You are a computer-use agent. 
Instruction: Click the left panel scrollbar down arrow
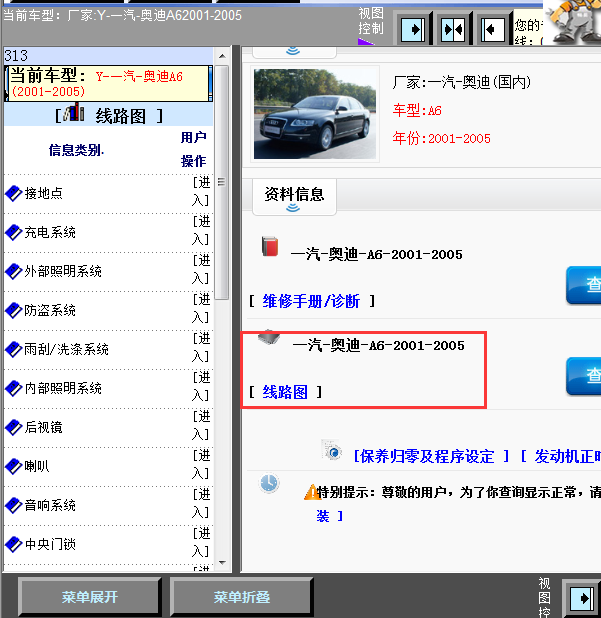click(x=222, y=563)
